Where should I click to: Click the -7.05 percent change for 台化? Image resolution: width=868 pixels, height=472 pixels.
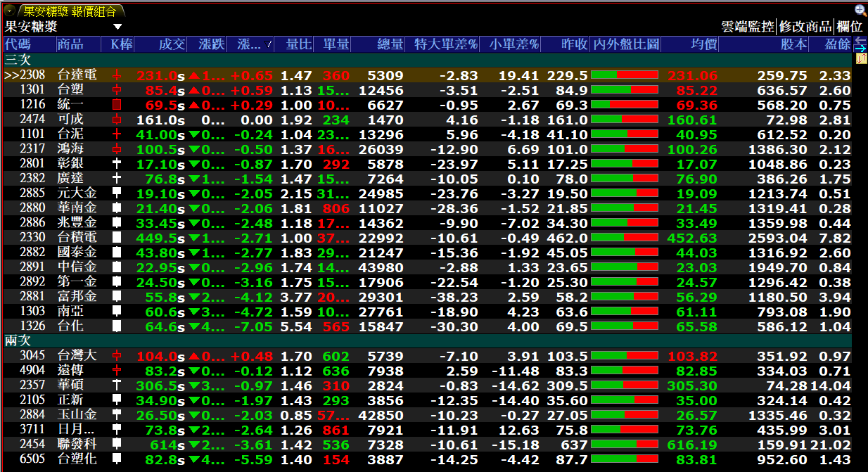click(252, 326)
